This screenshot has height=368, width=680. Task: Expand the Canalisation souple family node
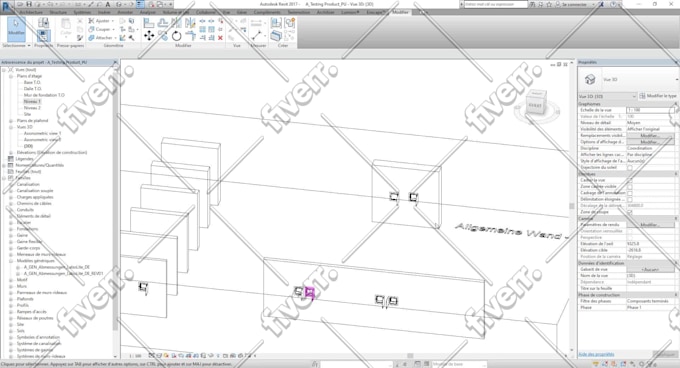(11, 191)
